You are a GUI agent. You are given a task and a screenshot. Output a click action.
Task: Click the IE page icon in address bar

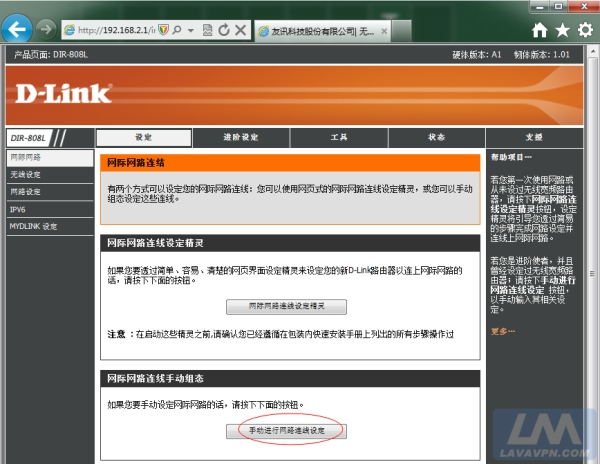(69, 30)
